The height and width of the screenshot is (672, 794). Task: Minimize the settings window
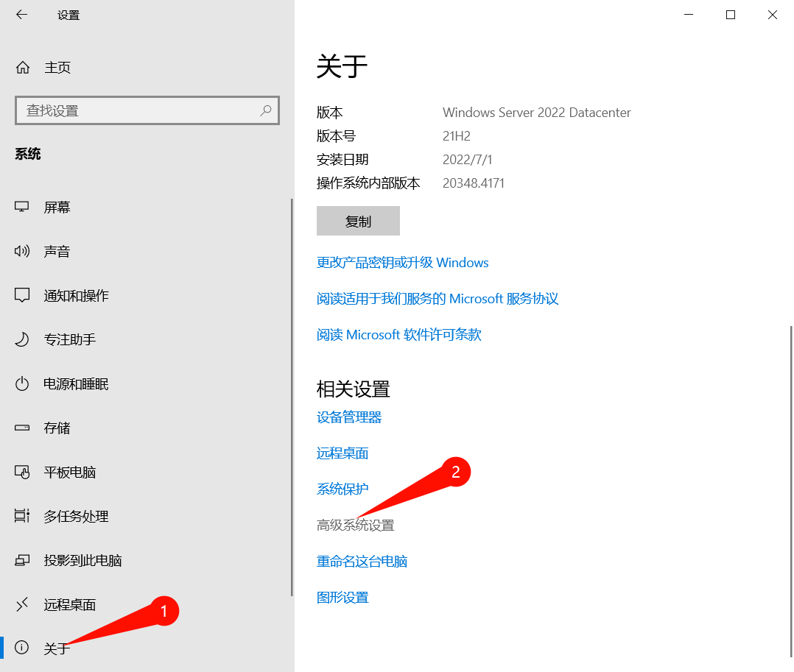pos(689,15)
